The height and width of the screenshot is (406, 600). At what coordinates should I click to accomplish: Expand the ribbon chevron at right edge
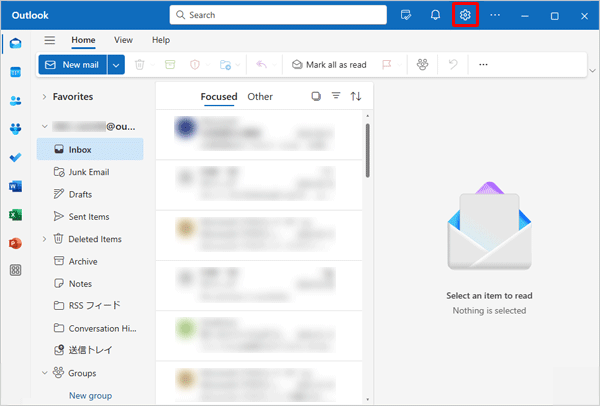click(x=592, y=71)
